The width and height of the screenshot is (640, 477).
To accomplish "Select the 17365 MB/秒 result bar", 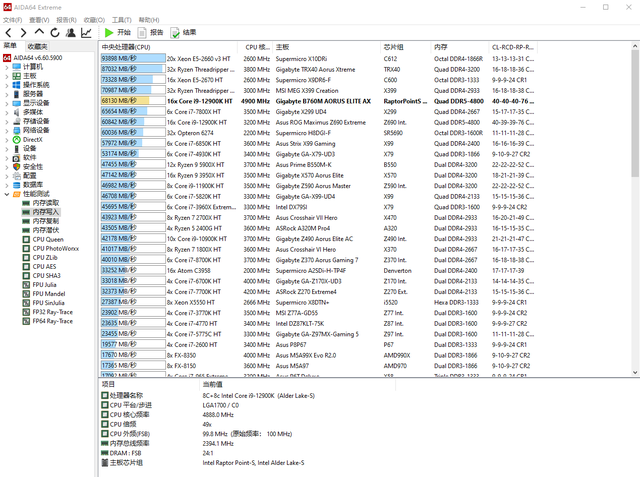I will tap(133, 366).
